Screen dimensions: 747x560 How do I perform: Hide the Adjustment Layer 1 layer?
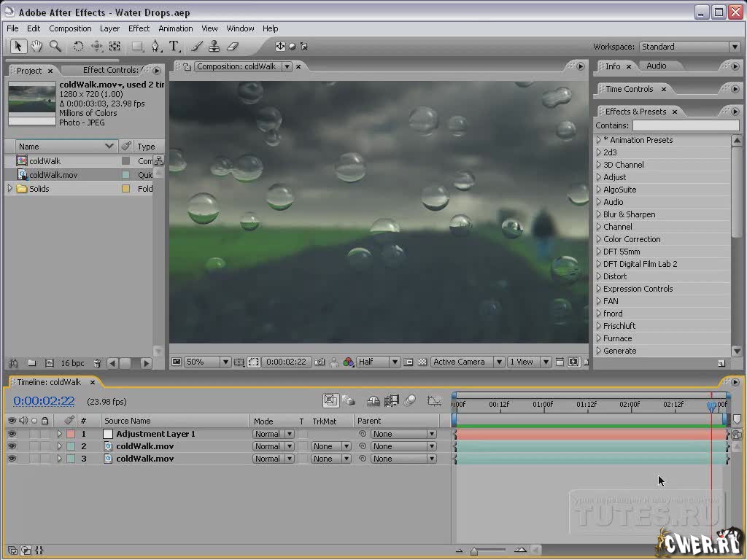(12, 434)
